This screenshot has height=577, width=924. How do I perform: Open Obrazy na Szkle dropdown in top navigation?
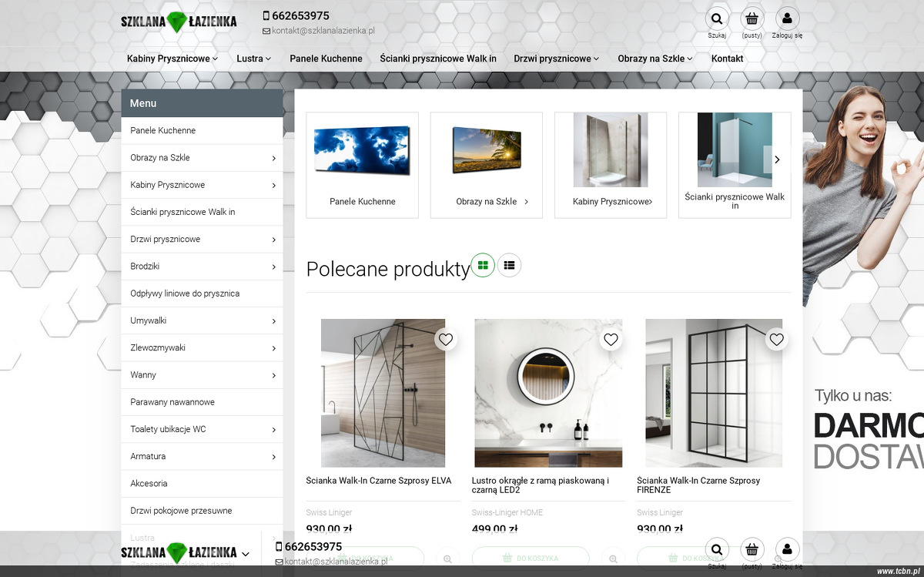coord(655,59)
